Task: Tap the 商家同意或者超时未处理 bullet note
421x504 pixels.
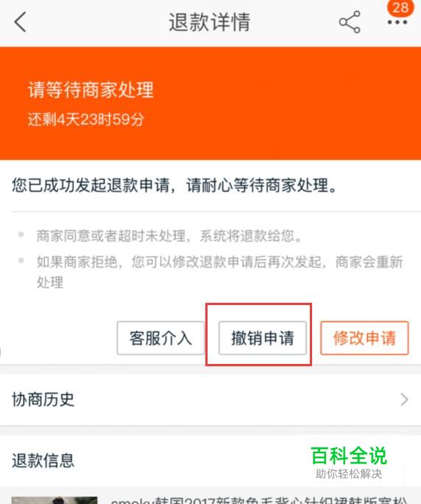Action: point(169,236)
